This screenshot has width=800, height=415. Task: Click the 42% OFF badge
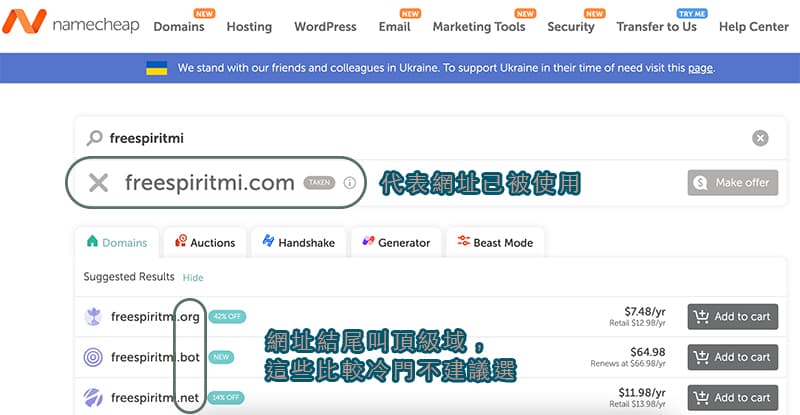[227, 316]
